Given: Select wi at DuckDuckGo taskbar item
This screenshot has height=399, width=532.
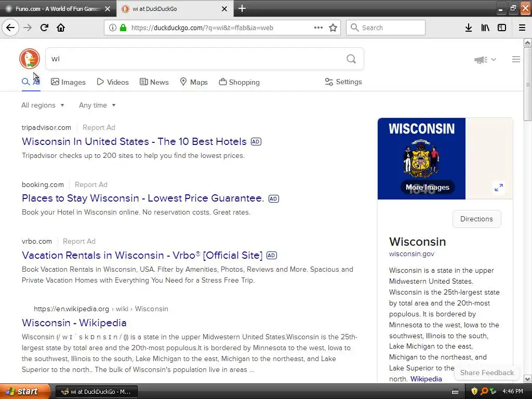Looking at the screenshot, I should 97,392.
